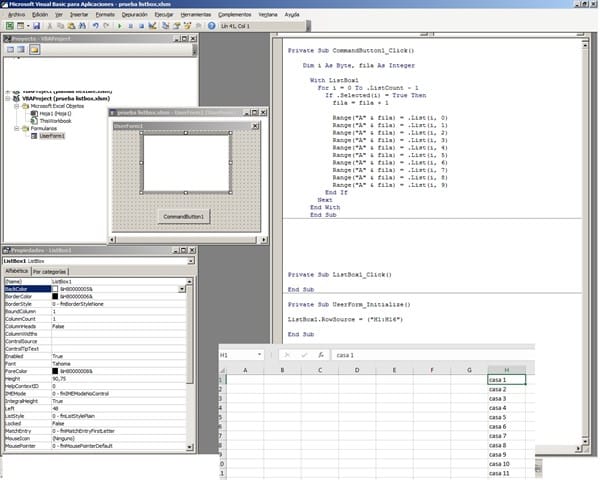Toggle Design Mode in the toolbar
Viewport: 600px width, 480px height.
[153, 27]
